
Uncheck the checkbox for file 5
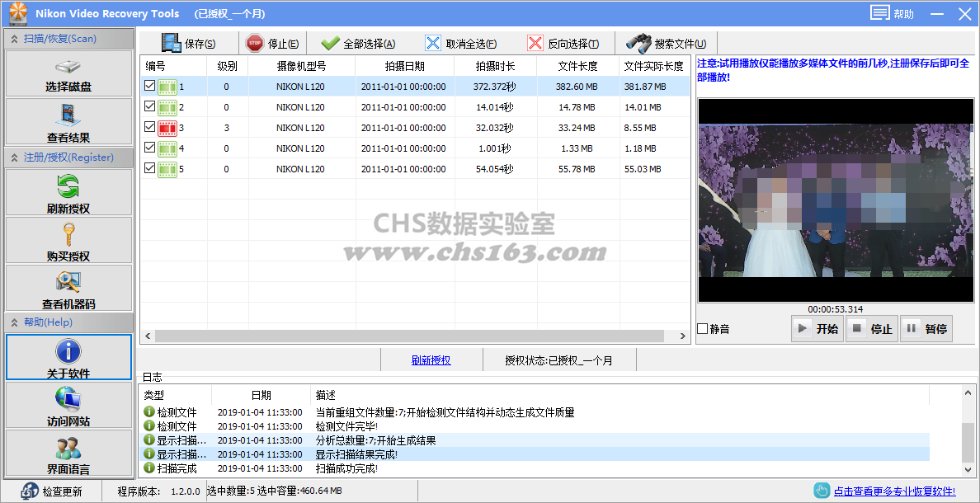pos(149,168)
